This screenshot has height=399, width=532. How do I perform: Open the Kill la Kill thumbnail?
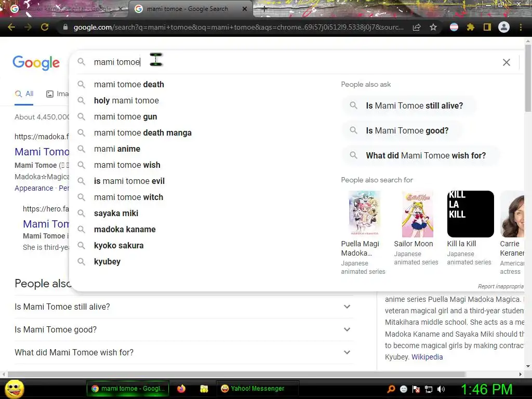[x=470, y=214]
